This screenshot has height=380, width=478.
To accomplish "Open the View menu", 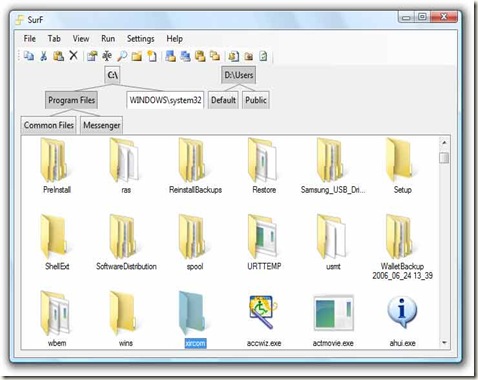I will tap(81, 39).
